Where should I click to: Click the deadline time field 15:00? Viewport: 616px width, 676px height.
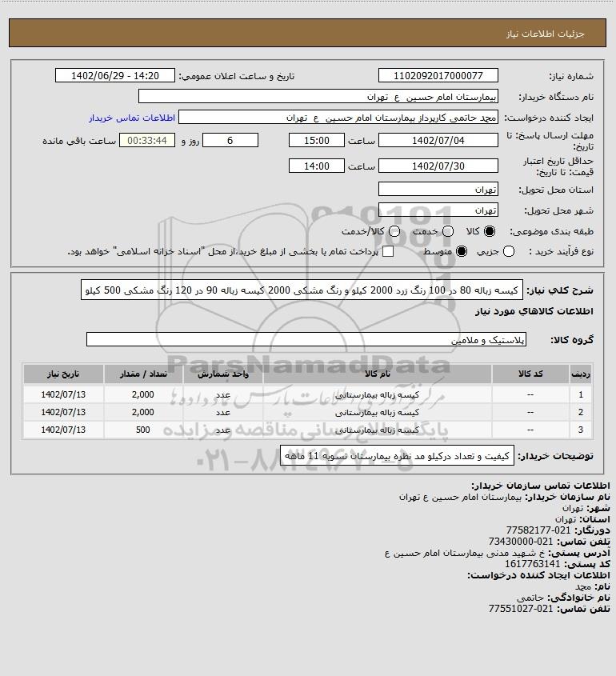pos(317,141)
